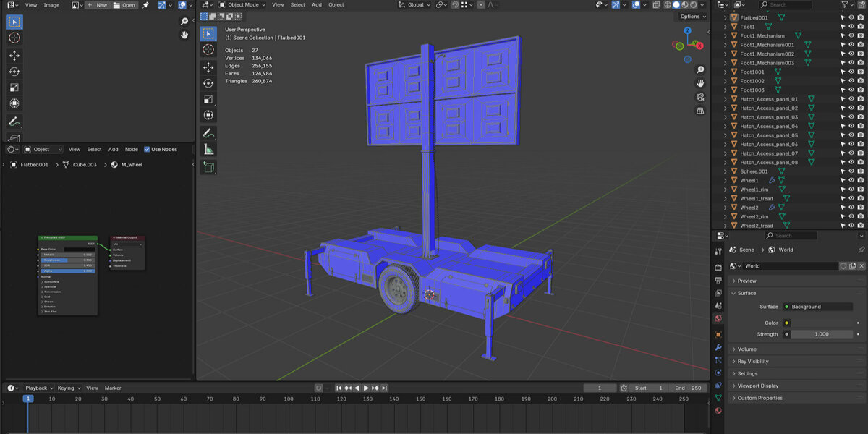Open View menu in 3D viewport header

point(278,4)
